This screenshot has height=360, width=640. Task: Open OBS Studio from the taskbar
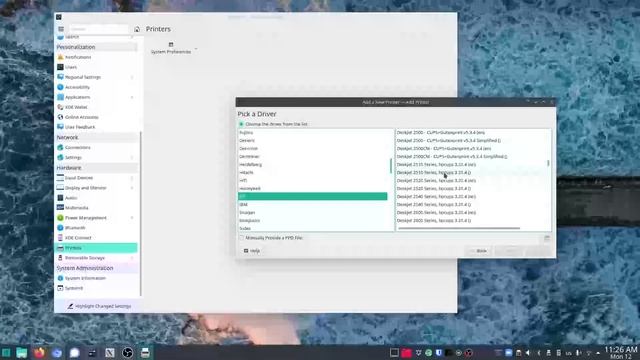pyautogui.click(x=127, y=353)
